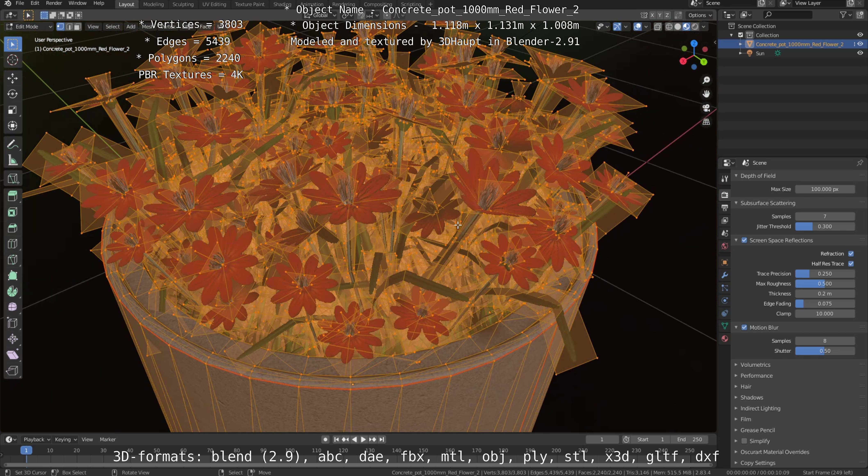The height and width of the screenshot is (476, 868).
Task: Open the Options dropdown
Action: 700,15
